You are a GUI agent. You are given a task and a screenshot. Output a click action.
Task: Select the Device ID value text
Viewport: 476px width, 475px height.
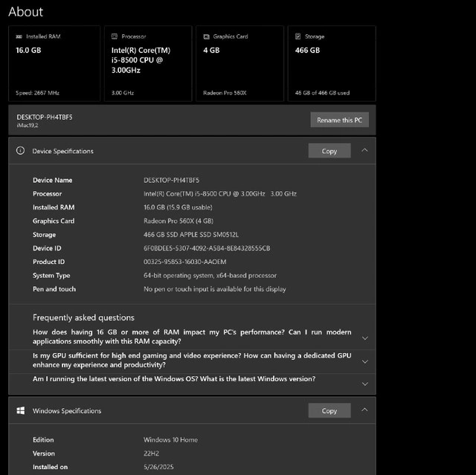207,248
